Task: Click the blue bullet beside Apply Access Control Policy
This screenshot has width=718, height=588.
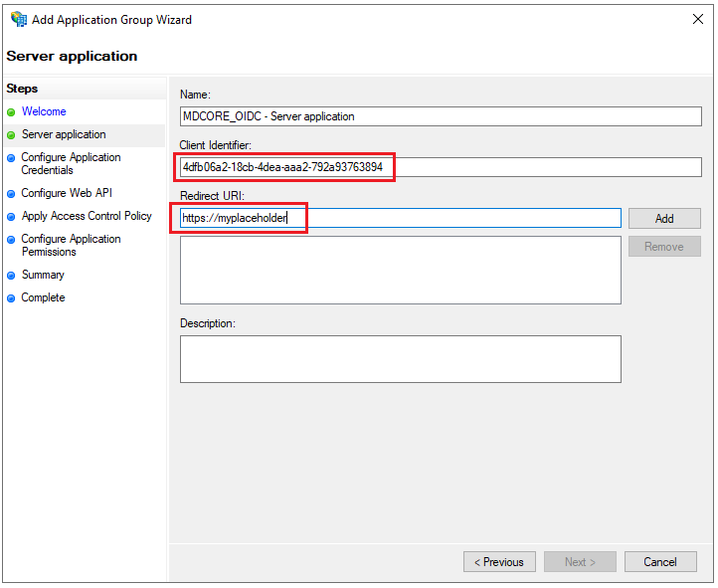Action: (12, 217)
